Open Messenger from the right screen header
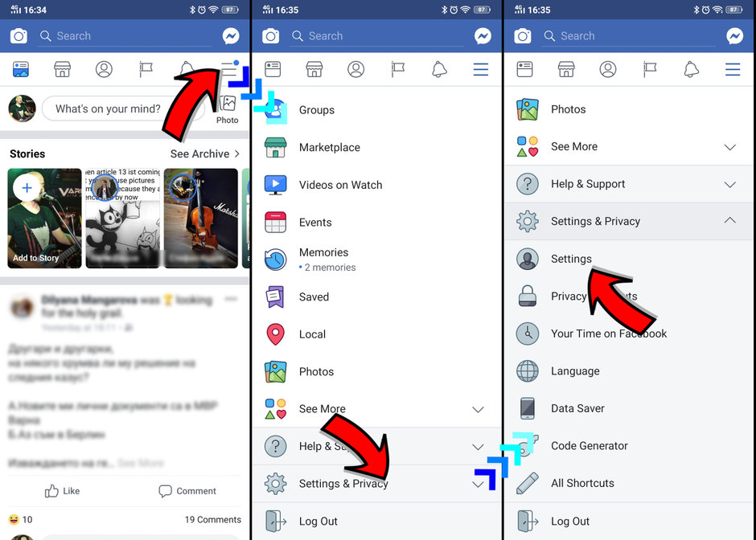The height and width of the screenshot is (540, 756). (735, 36)
